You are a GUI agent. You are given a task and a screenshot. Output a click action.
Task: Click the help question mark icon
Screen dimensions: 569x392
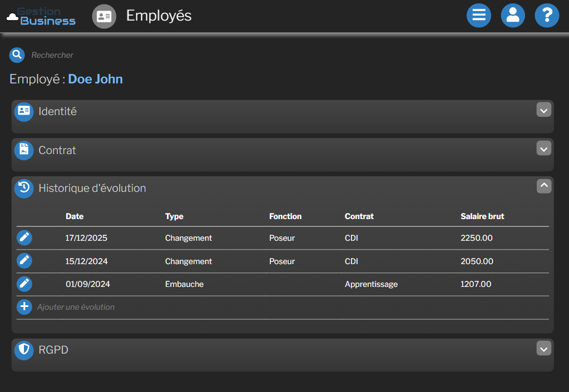pyautogui.click(x=547, y=16)
